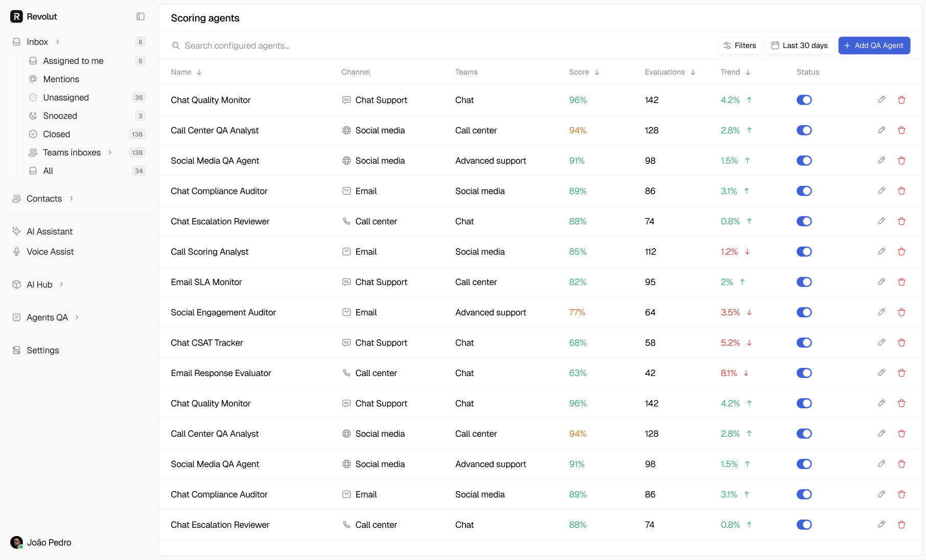926x560 pixels.
Task: Click the search magnifier icon
Action: (x=176, y=46)
